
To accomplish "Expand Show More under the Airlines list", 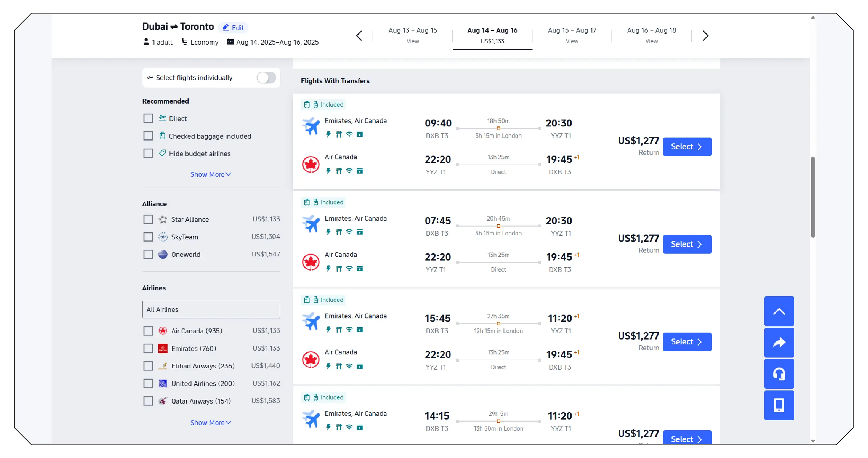I will click(x=211, y=422).
